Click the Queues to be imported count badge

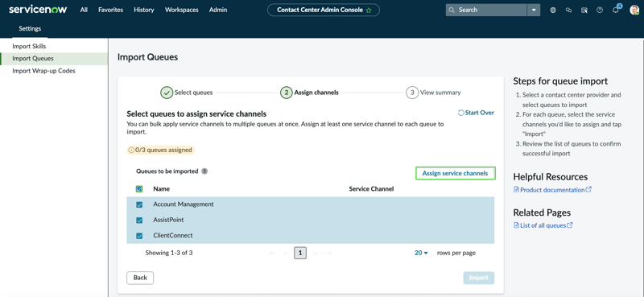pyautogui.click(x=204, y=171)
